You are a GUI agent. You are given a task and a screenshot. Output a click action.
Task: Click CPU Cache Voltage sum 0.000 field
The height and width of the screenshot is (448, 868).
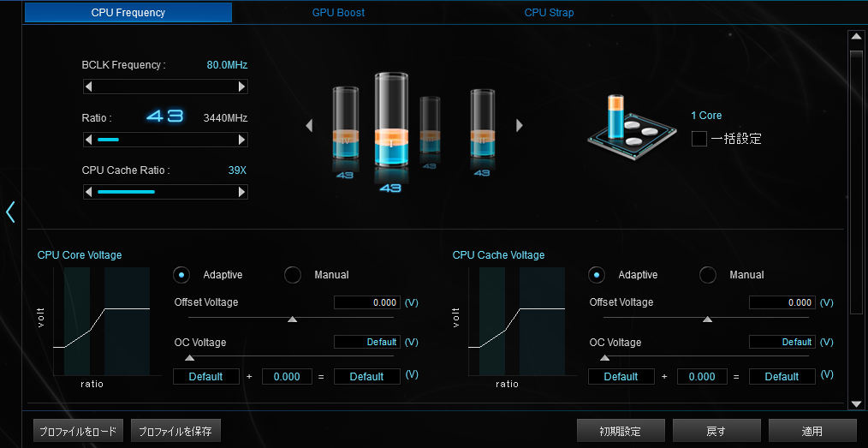click(702, 377)
